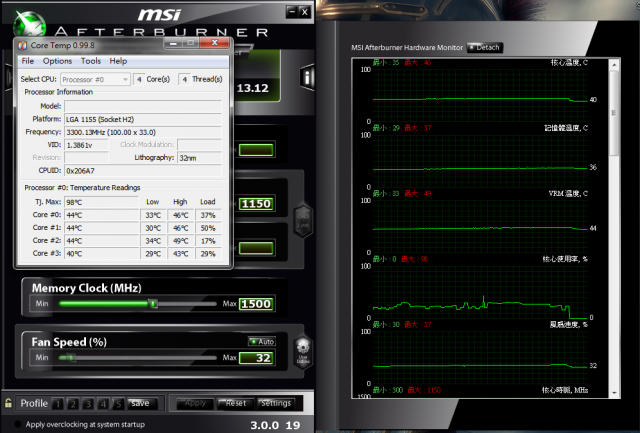
Task: Close the Core Temp window
Action: click(x=215, y=43)
